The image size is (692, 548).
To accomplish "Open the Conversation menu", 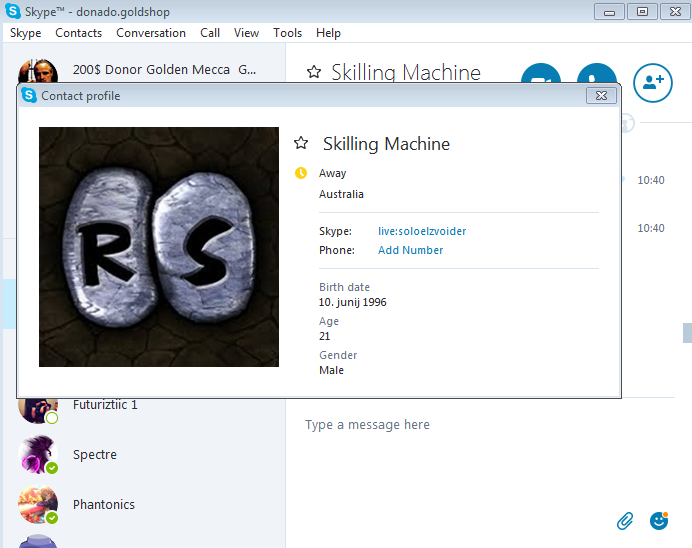I will coord(151,33).
